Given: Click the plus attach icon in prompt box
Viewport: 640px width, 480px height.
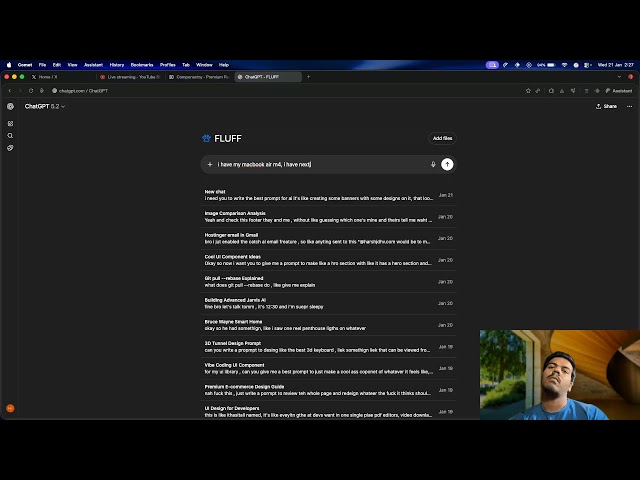Looking at the screenshot, I should click(210, 164).
